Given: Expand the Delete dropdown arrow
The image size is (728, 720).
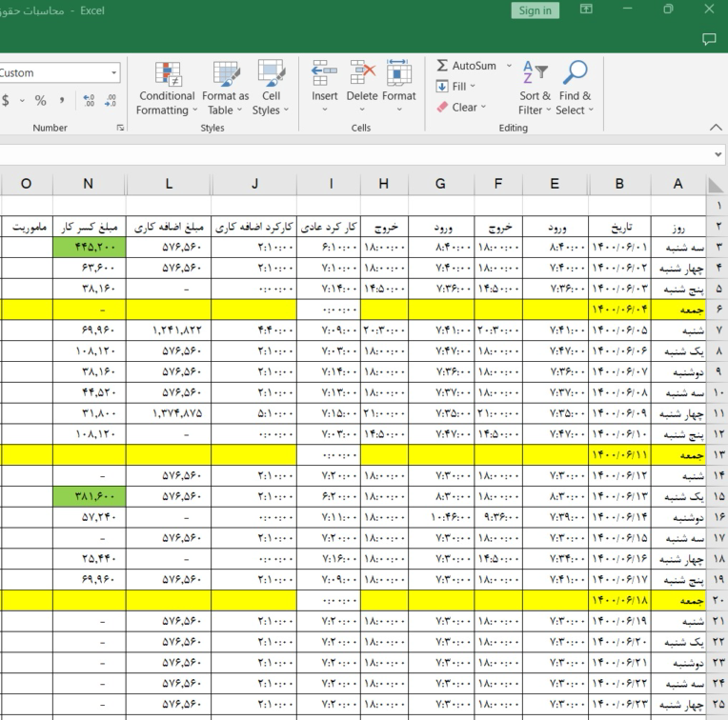Looking at the screenshot, I should pos(362,110).
